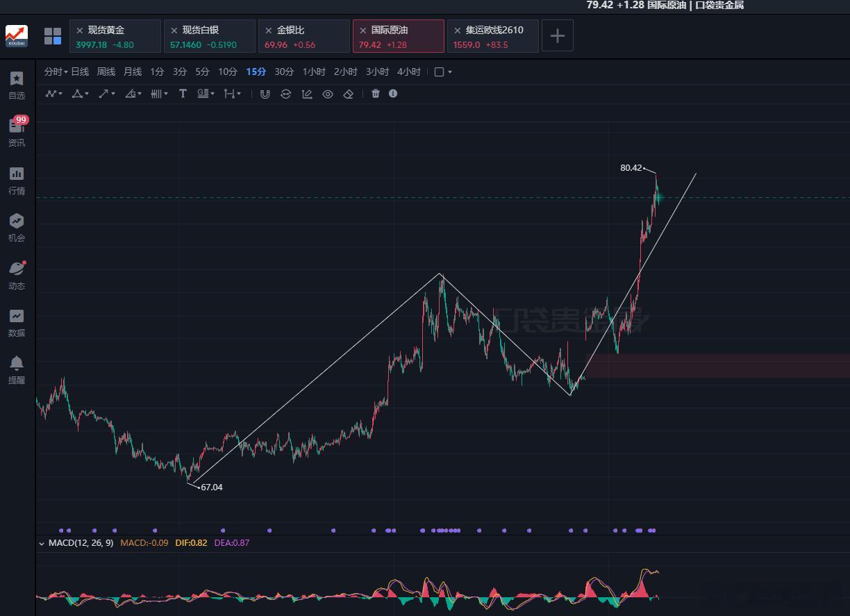Screen dimensions: 850x616
Task: Open 资讯 news with 99 badge
Action: (x=17, y=132)
